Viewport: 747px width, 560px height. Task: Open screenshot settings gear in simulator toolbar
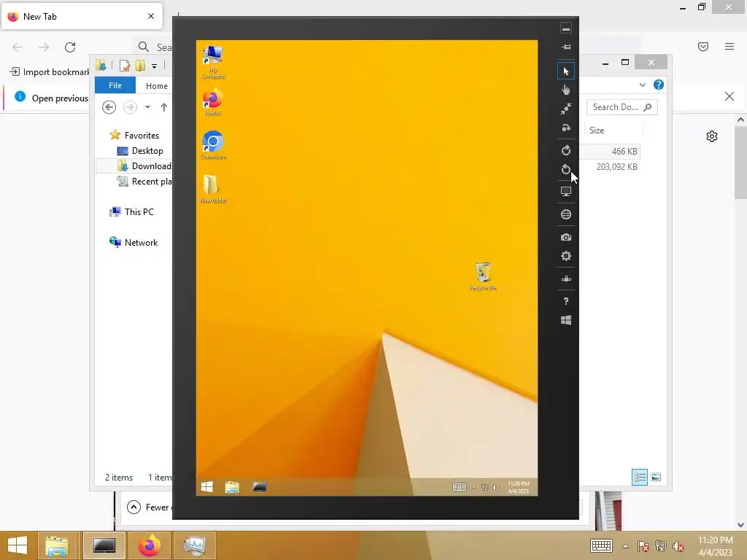(565, 256)
